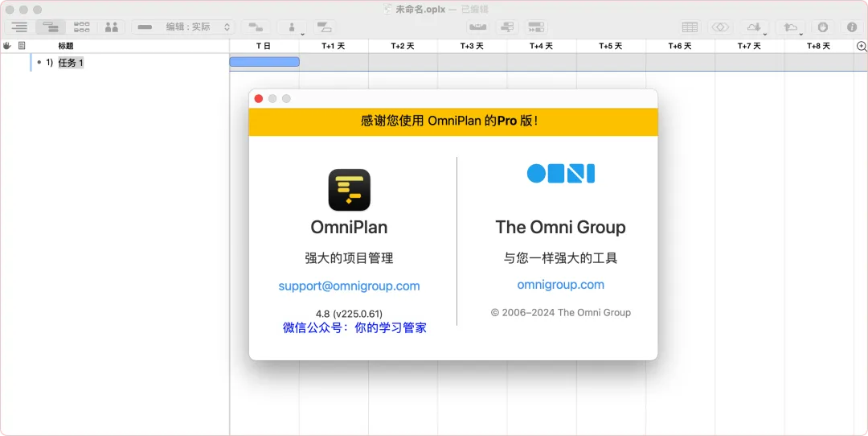
Task: Open the calendar table view icon
Action: [690, 27]
